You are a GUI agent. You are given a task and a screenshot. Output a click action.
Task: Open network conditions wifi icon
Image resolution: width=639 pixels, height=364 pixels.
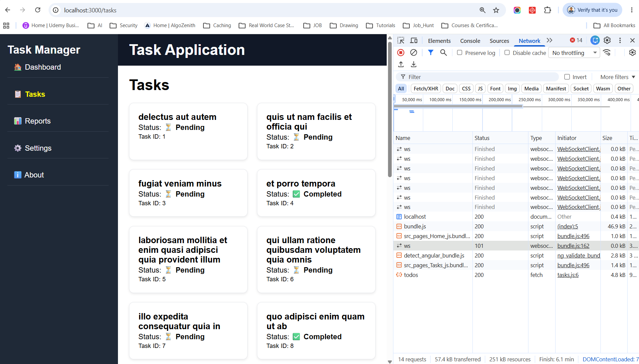click(607, 53)
